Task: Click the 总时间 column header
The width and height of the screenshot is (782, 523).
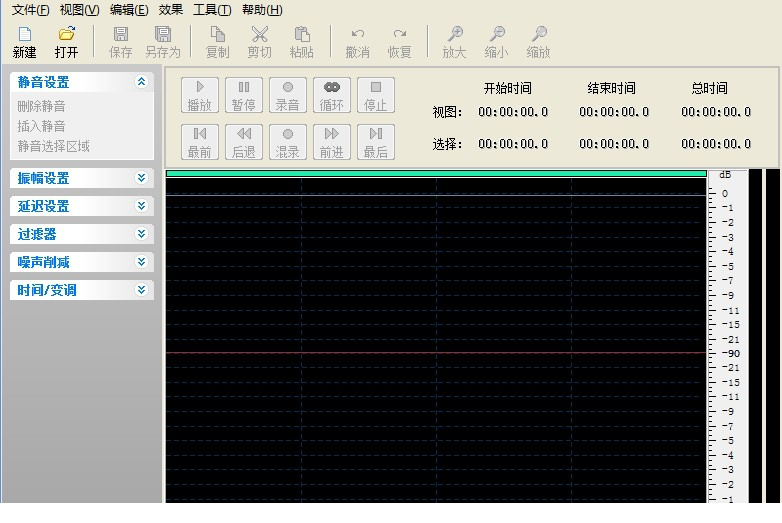Action: 709,88
